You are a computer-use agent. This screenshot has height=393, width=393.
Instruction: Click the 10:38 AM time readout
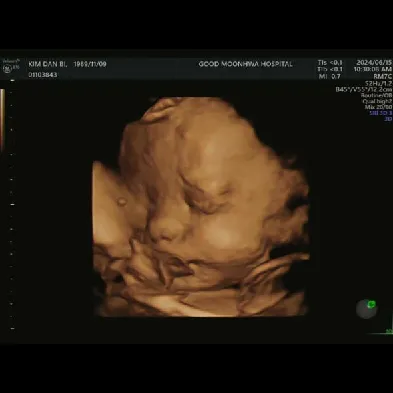coord(373,69)
